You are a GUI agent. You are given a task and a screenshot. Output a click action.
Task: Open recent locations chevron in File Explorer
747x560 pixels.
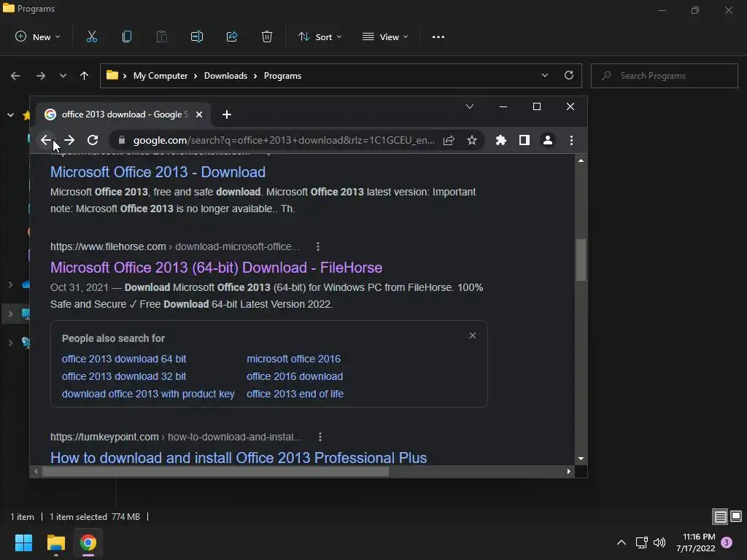tap(63, 76)
